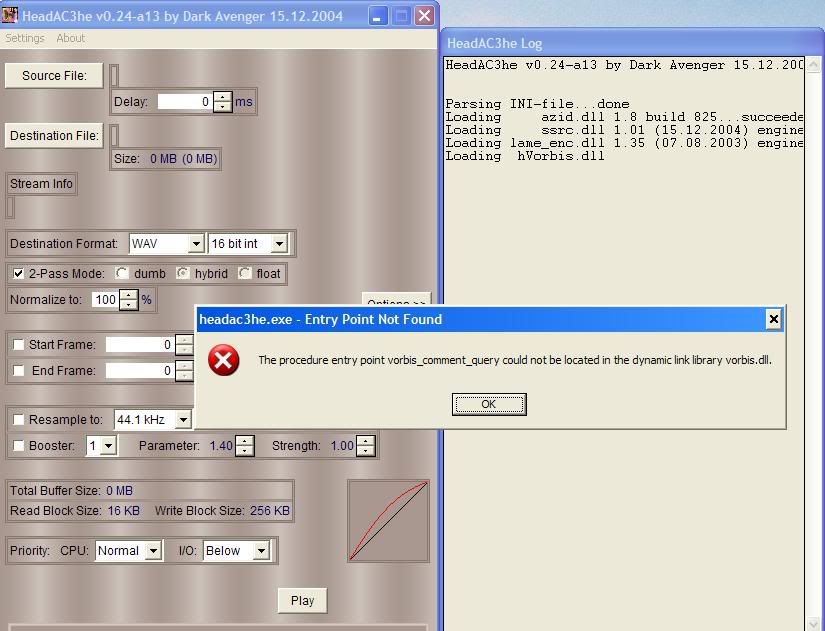Click the Normalize to value field
825x631 pixels.
point(105,299)
